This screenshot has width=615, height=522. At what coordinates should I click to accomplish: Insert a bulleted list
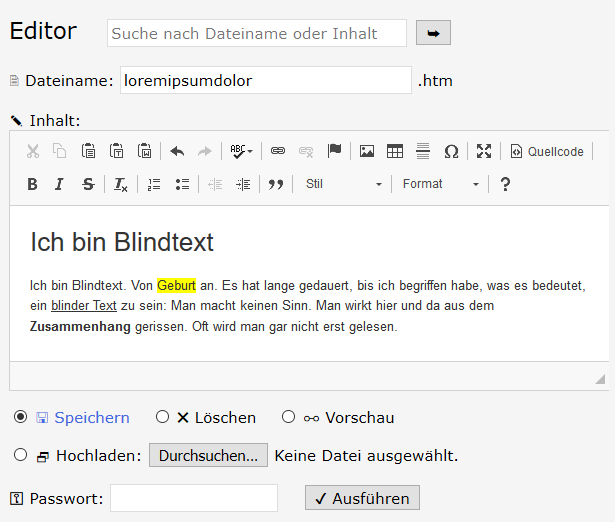click(182, 184)
